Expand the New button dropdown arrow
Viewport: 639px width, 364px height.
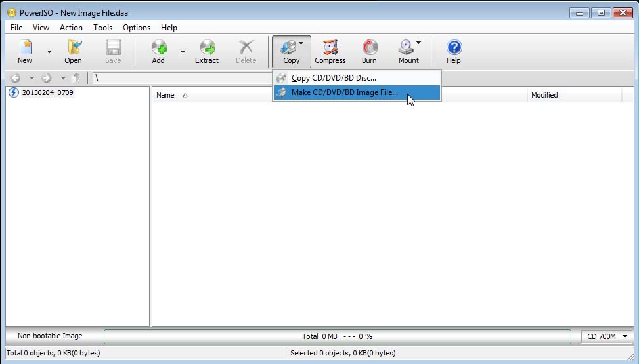(49, 52)
